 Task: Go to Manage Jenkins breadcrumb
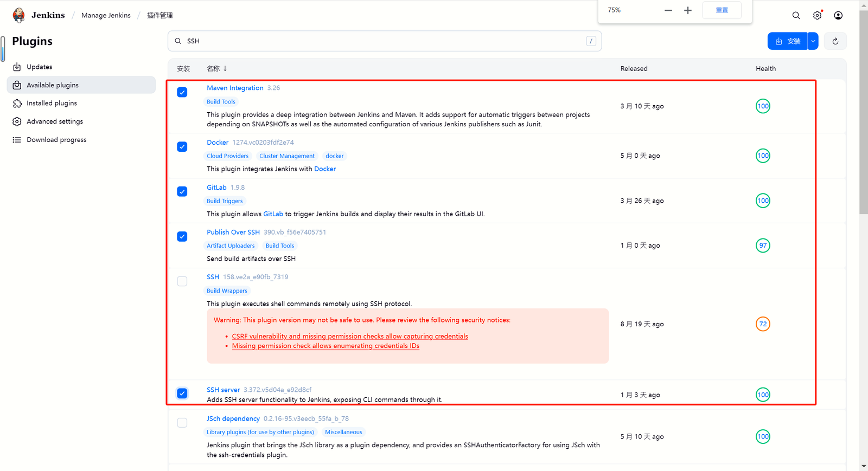[x=106, y=15]
